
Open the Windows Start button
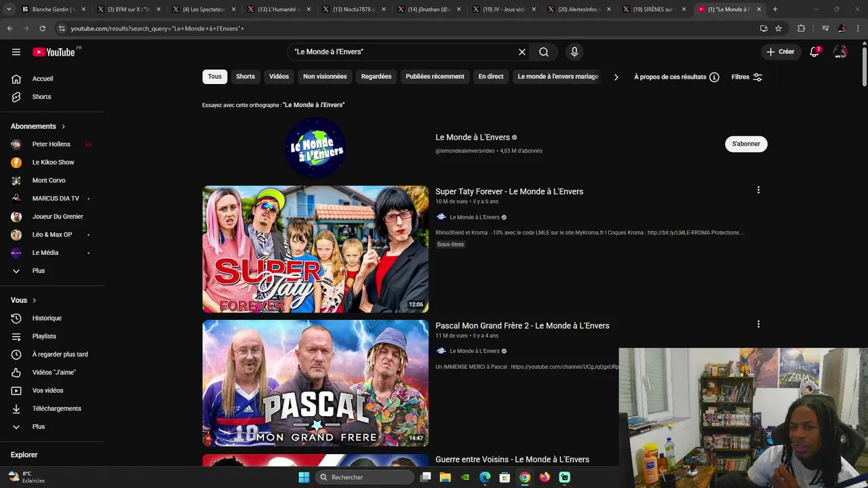[x=304, y=477]
